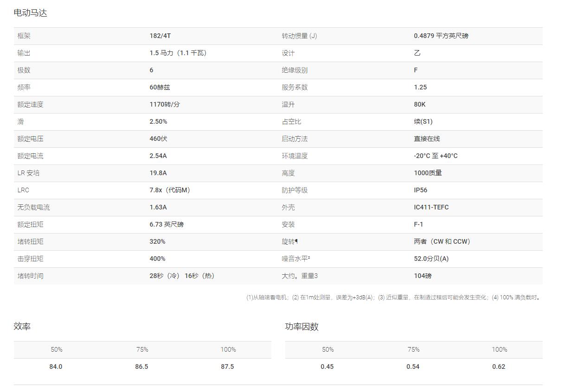
Task: Select the 大约。重量3 label
Action: click(x=300, y=276)
